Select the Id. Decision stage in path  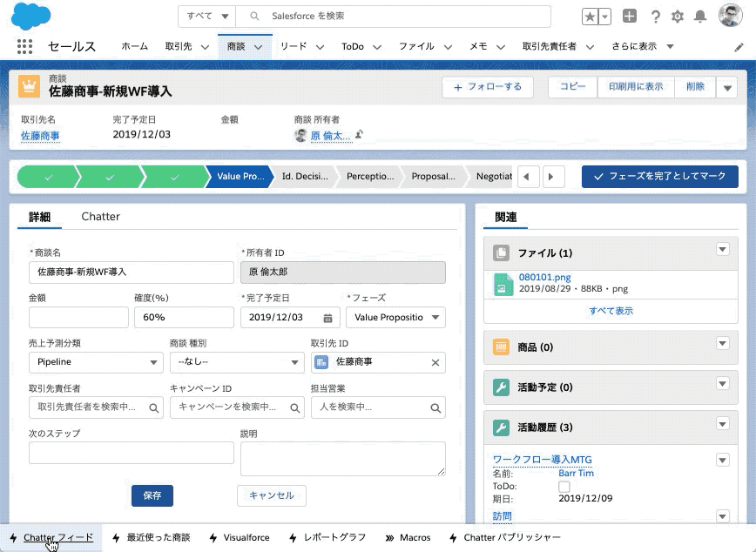[x=305, y=177]
